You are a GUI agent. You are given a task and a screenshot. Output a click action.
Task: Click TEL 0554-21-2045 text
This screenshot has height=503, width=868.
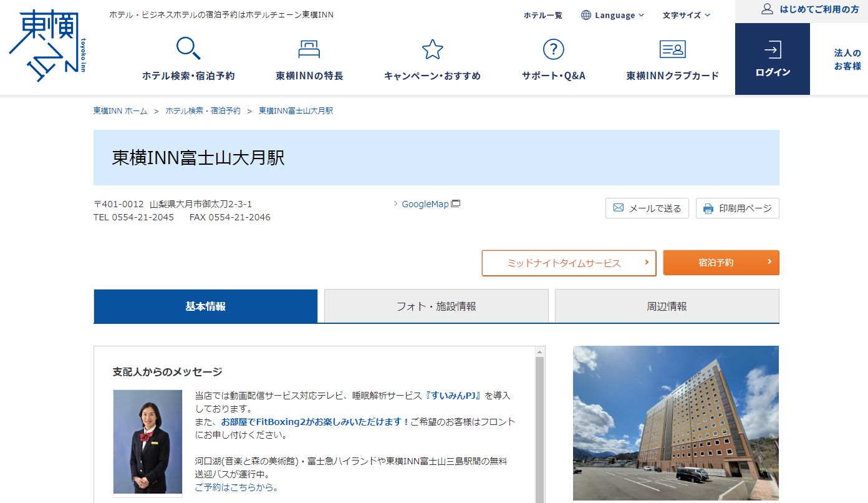133,217
